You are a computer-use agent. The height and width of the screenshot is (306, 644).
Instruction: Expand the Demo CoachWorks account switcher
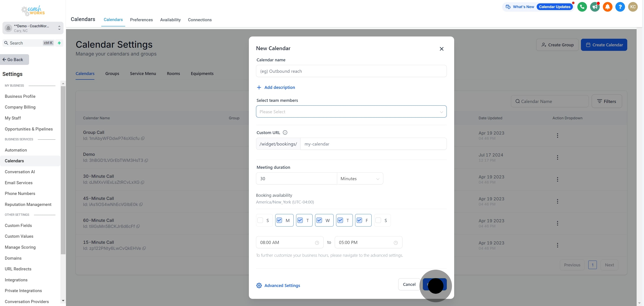(x=33, y=28)
